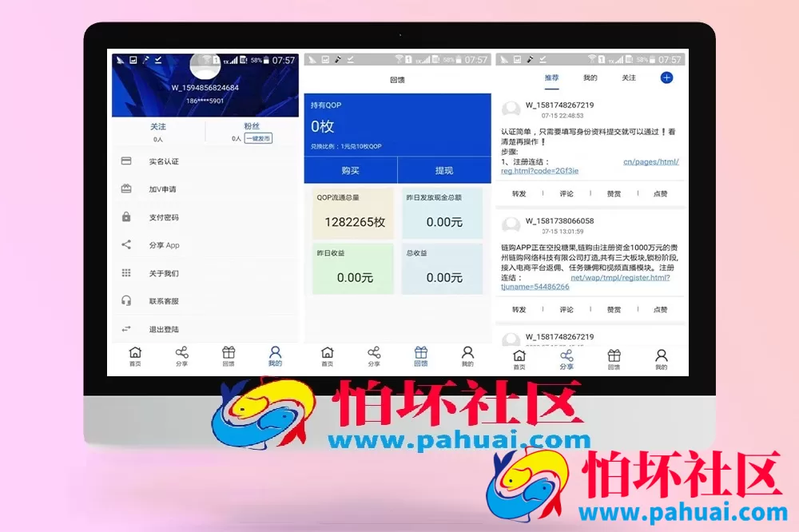Image resolution: width=799 pixels, height=532 pixels.
Task: Select the 总收益 card
Action: pos(442,268)
